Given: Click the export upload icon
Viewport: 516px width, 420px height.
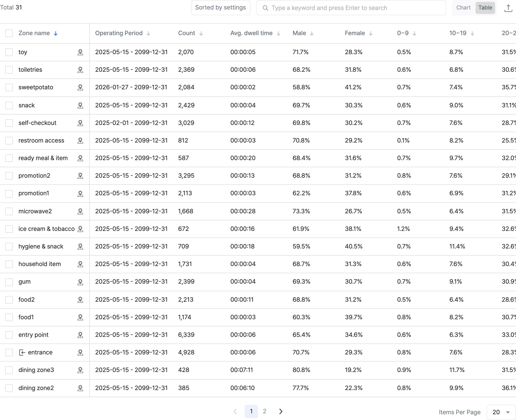Looking at the screenshot, I should click(508, 8).
